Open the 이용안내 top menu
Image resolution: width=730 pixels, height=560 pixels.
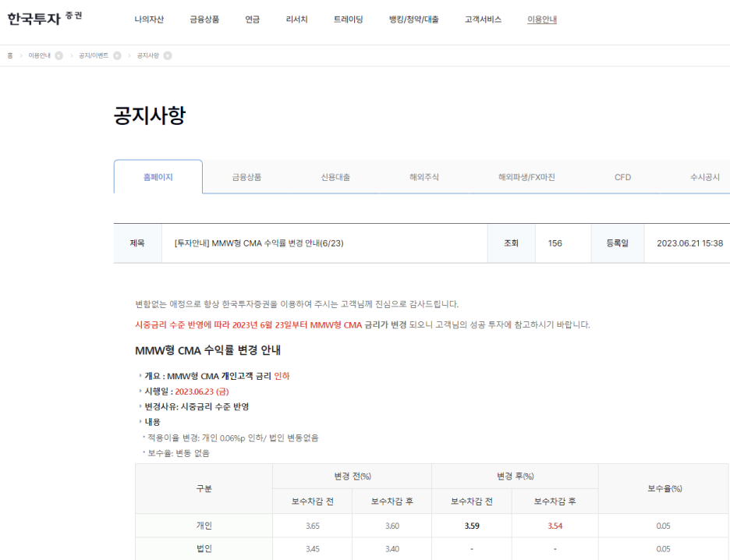point(542,19)
